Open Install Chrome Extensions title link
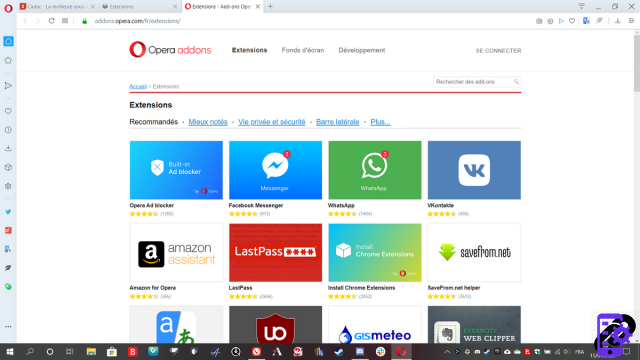640x360 pixels. pyautogui.click(x=362, y=288)
